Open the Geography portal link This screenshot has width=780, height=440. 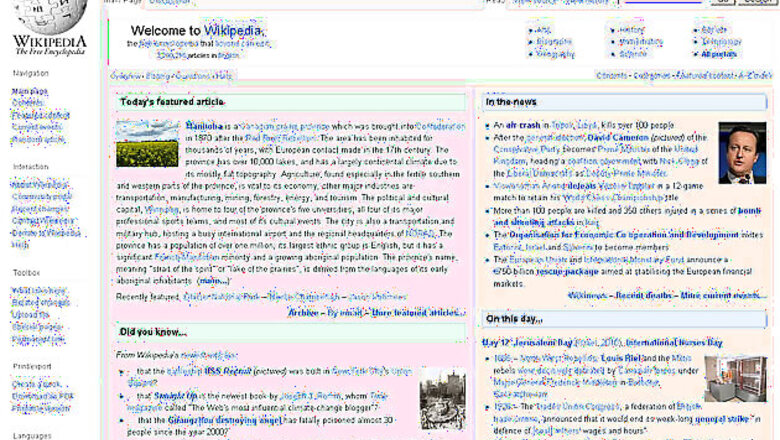click(x=555, y=54)
